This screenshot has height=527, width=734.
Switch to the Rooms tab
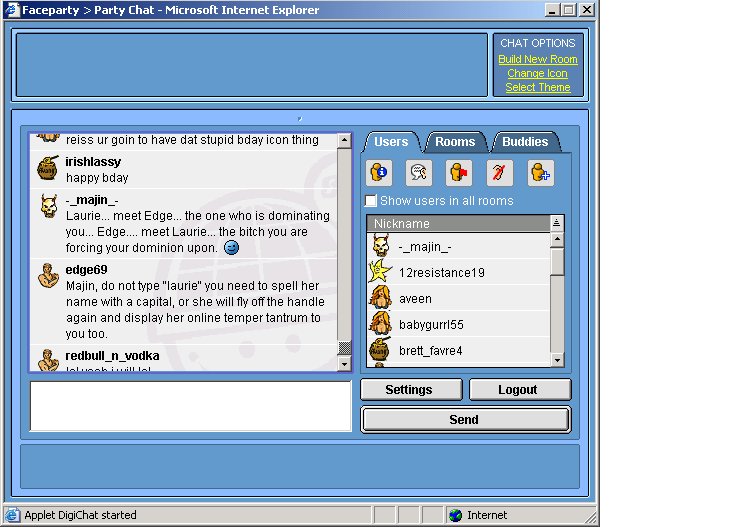455,142
